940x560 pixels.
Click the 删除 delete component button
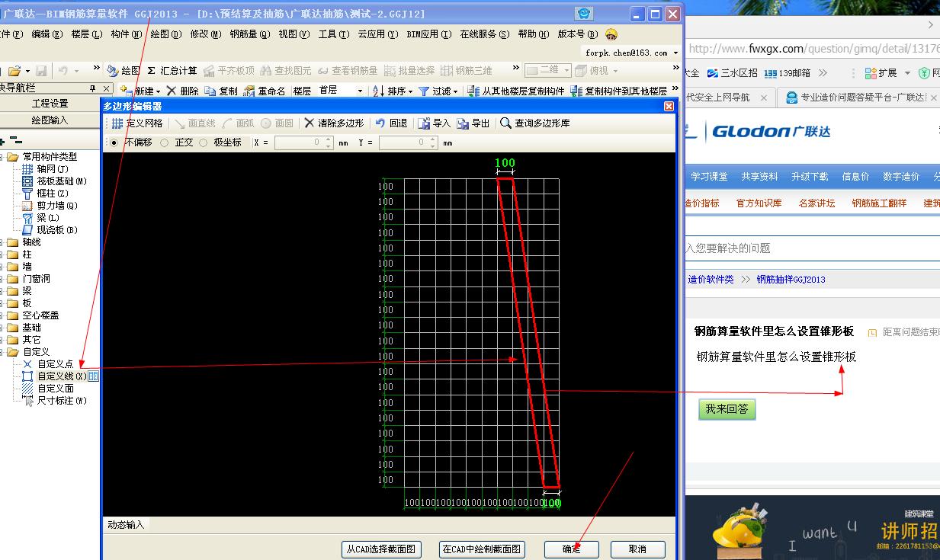point(183,91)
